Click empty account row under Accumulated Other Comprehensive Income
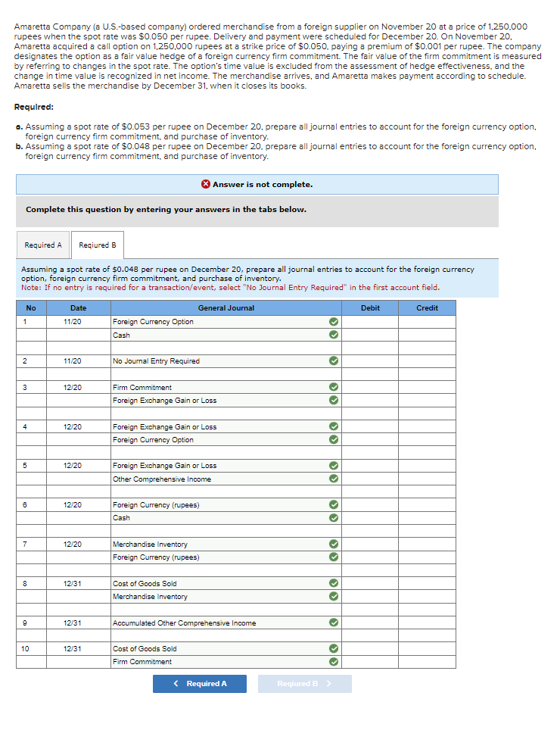 tap(226, 635)
